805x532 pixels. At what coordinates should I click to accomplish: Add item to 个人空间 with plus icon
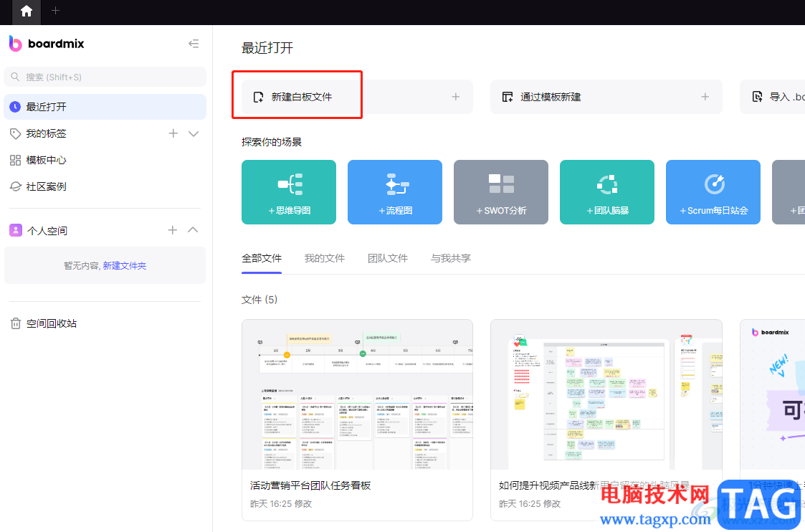173,230
